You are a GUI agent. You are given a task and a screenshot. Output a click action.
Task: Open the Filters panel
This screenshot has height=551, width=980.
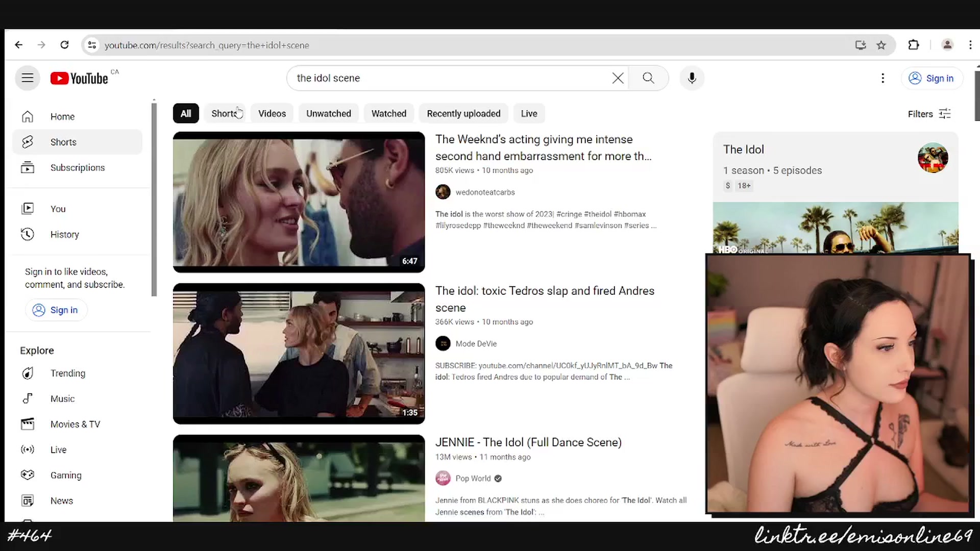(929, 114)
